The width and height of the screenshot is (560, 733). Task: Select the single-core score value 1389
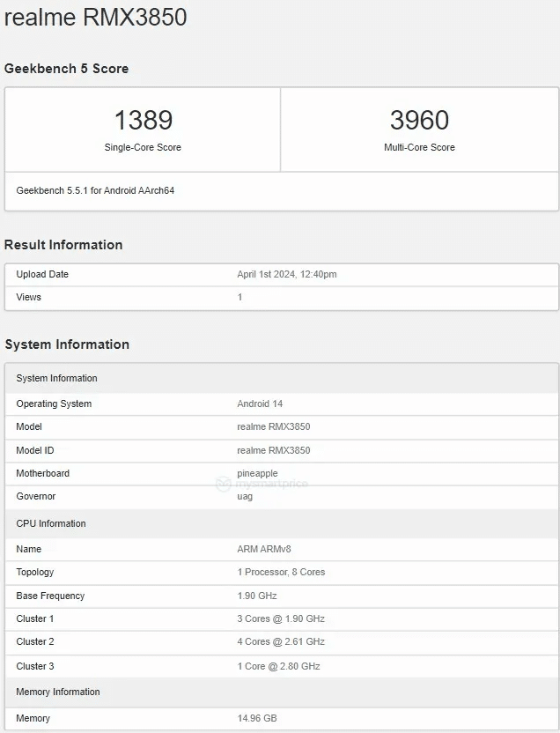(x=143, y=120)
